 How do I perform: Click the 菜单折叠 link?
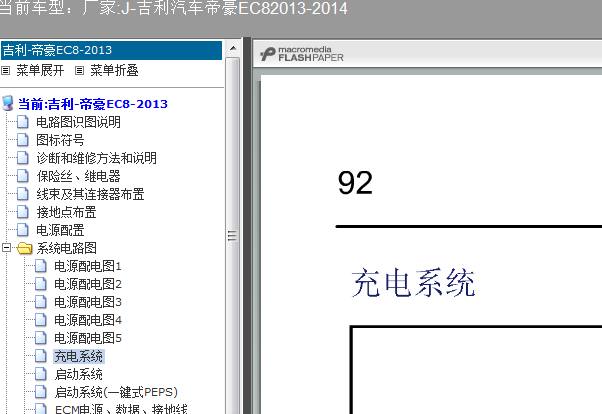[114, 70]
